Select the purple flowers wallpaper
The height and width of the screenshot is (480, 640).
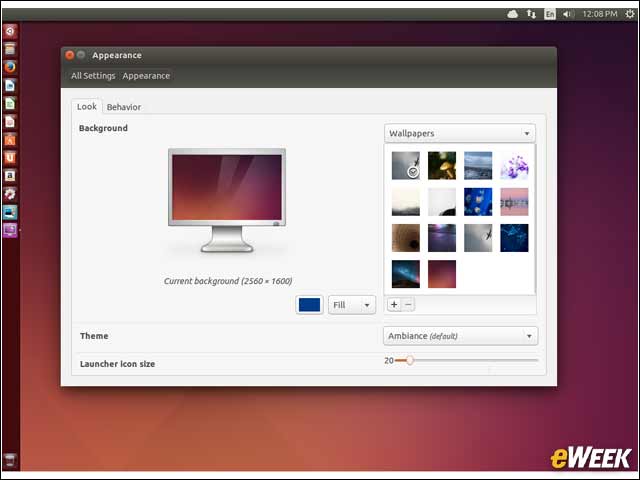(514, 166)
